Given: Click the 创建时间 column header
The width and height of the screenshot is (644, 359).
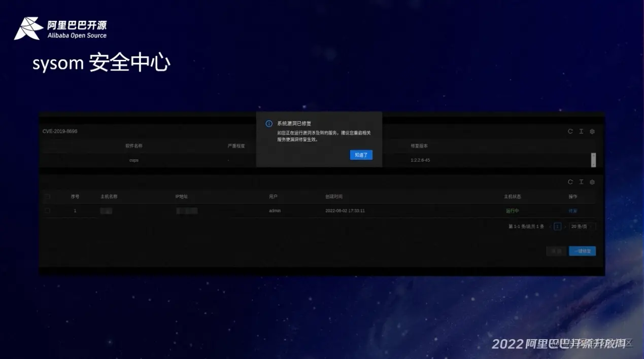Looking at the screenshot, I should [334, 197].
